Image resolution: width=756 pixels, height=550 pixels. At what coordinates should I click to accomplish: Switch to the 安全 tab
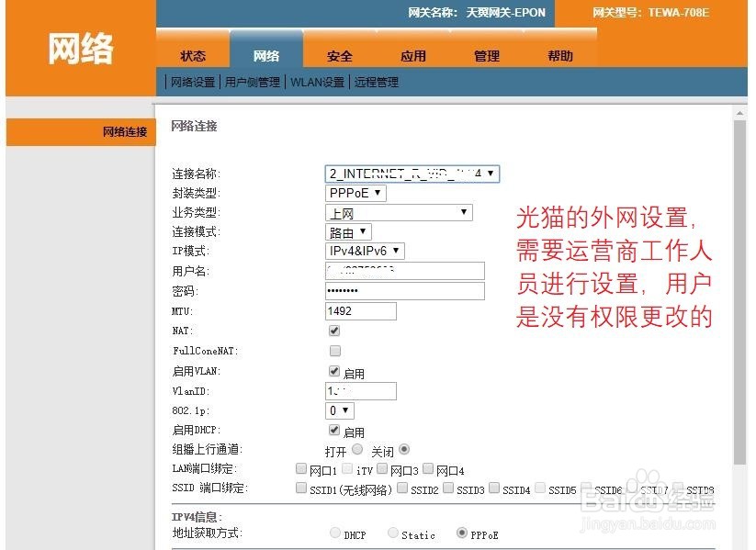[339, 55]
